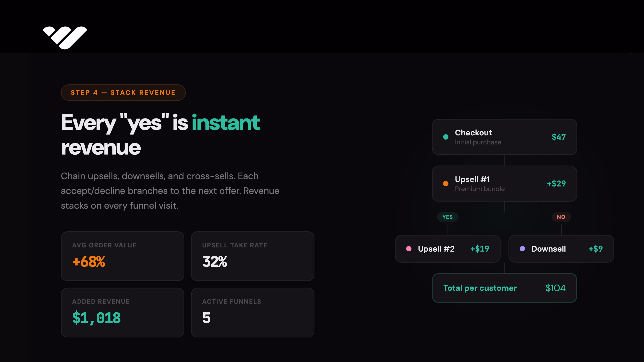Select the red NO branch label
Viewport: 644px width, 362px height.
561,217
